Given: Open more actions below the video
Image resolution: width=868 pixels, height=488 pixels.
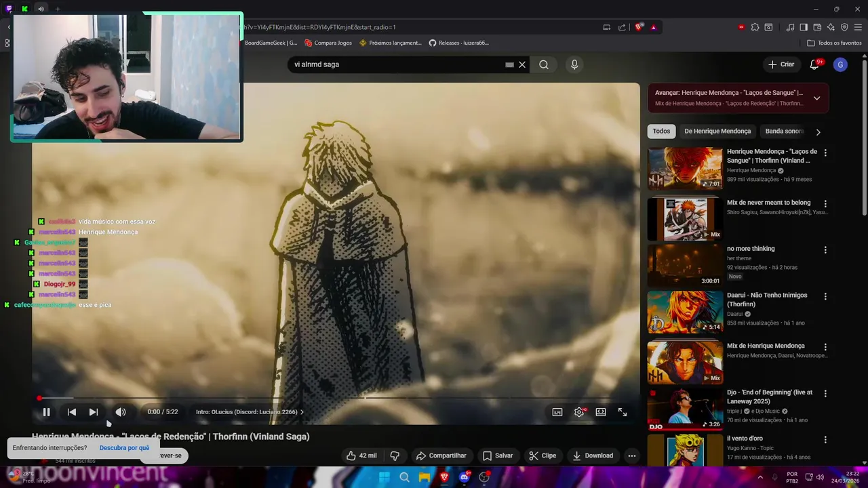Looking at the screenshot, I should (x=632, y=455).
